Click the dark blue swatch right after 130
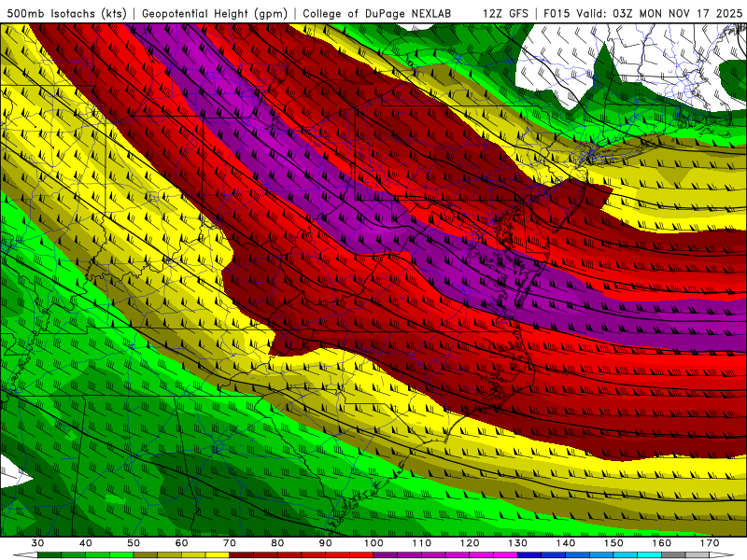The image size is (747, 560). (529, 555)
